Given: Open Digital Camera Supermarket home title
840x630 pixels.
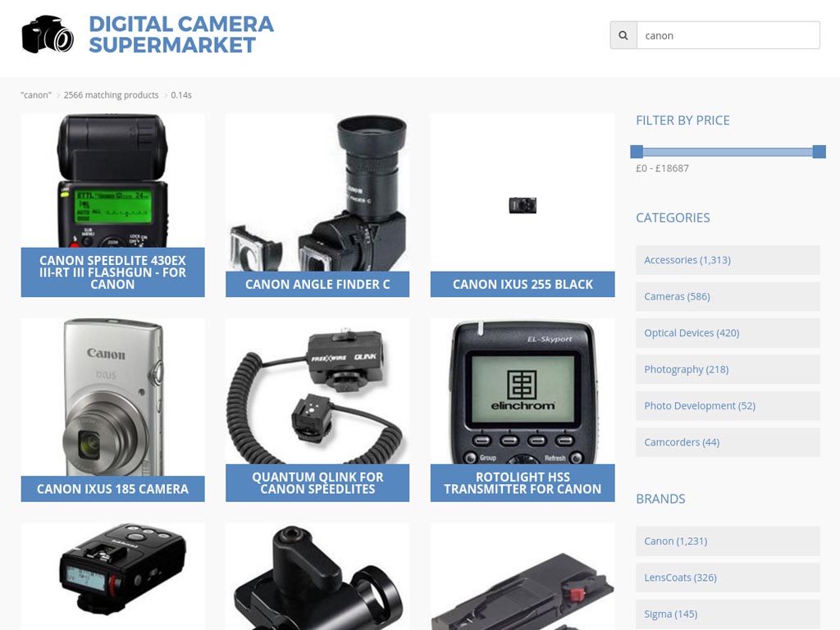Looking at the screenshot, I should [x=181, y=34].
